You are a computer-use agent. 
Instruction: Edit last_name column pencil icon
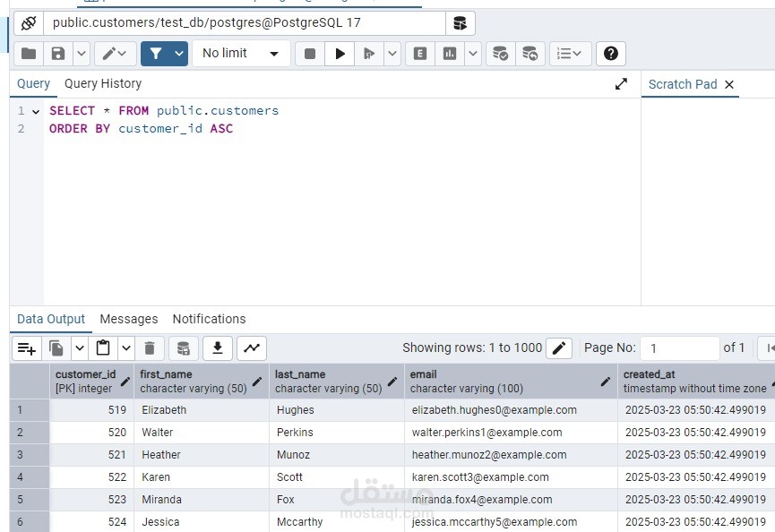coord(392,382)
